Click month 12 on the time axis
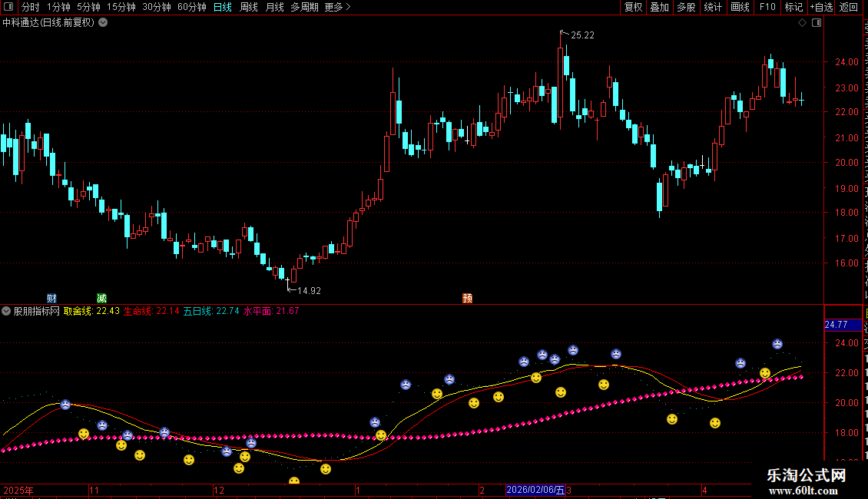This screenshot has height=499, width=868. pyautogui.click(x=219, y=490)
